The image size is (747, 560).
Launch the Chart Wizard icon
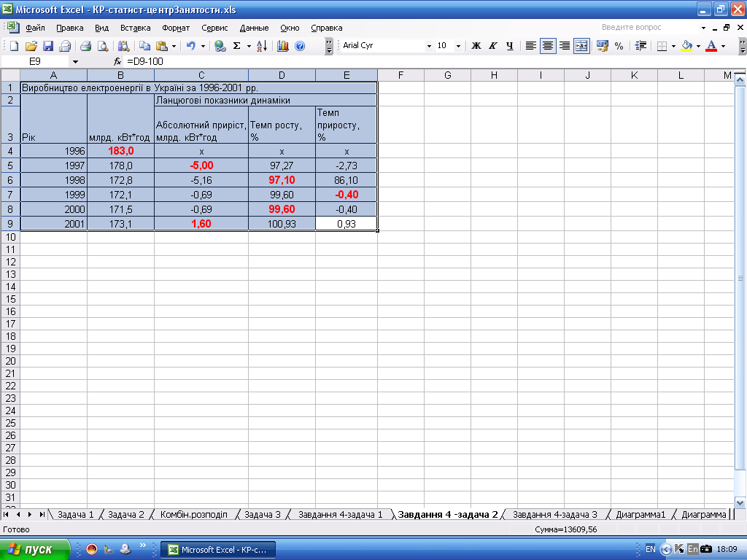282,46
